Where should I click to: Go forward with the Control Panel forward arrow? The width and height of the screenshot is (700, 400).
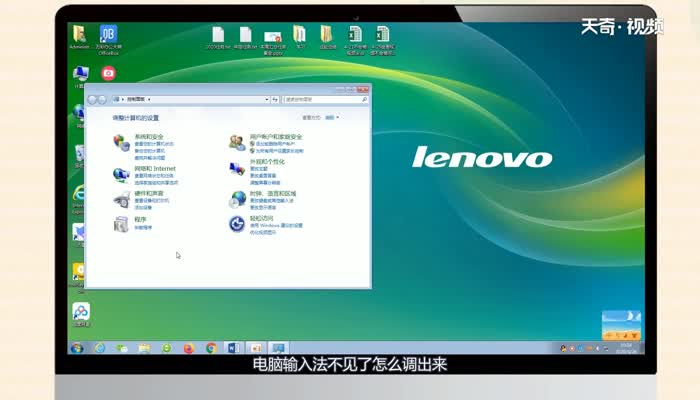[x=102, y=100]
